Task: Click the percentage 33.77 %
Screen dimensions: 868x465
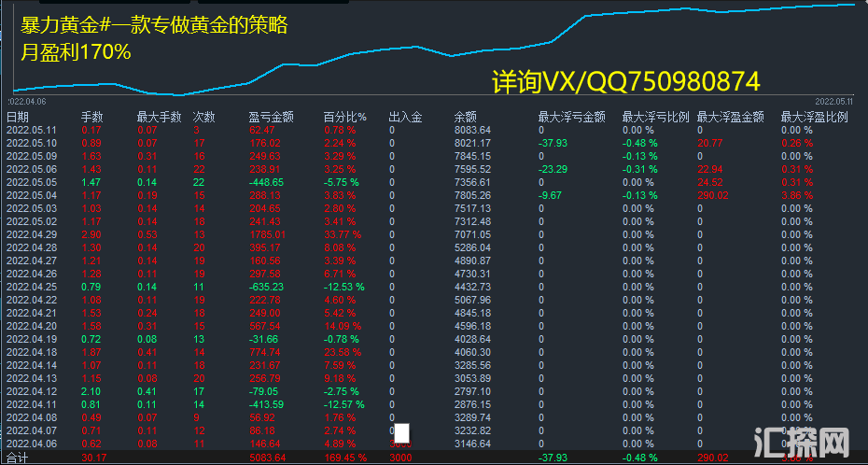Action: [x=343, y=234]
